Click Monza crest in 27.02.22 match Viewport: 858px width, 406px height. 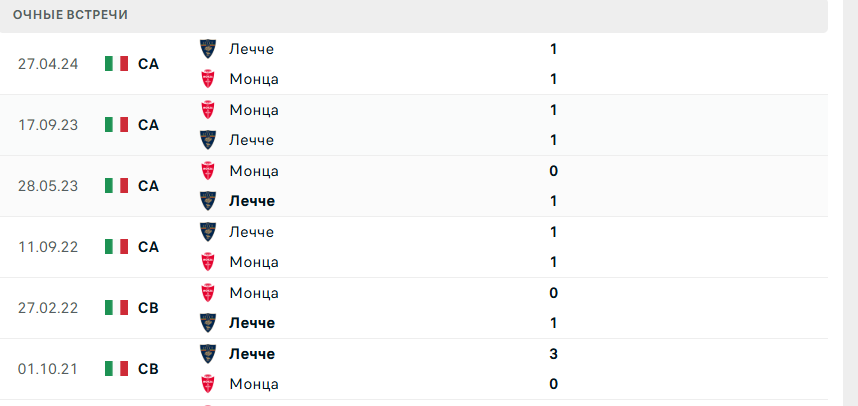[x=208, y=293]
